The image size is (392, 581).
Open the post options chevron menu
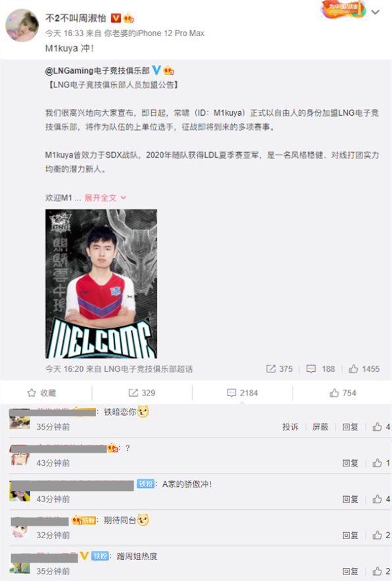[x=376, y=13]
